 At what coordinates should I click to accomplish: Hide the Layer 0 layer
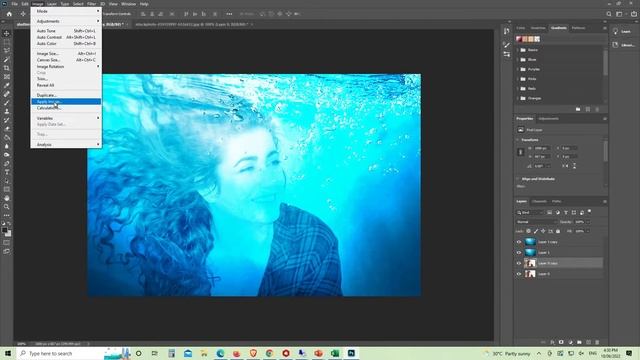519,274
